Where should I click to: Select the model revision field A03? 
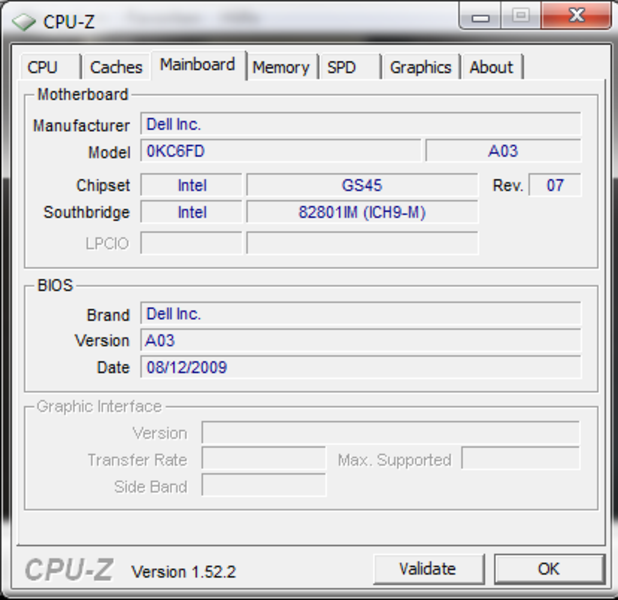503,151
